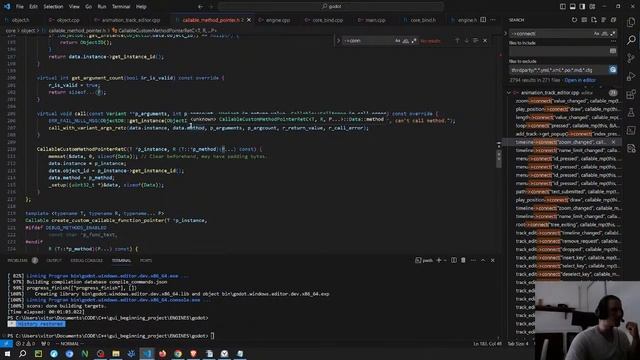Dismiss the highlighted timeline zoom_changed result
This screenshot has width=640, height=360.
[x=613, y=142]
